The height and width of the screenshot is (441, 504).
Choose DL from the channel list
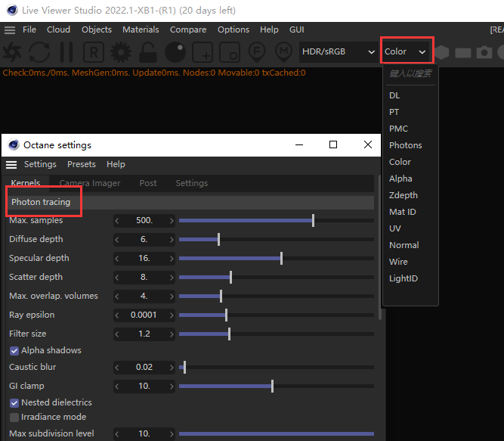coord(394,95)
